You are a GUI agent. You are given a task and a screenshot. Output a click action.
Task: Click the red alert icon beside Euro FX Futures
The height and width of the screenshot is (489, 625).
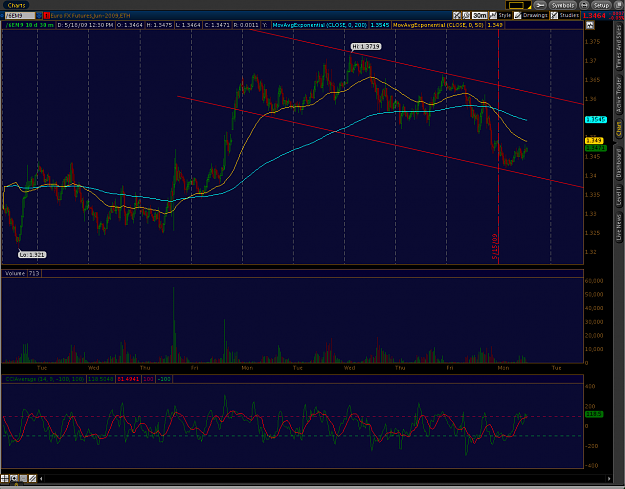click(x=47, y=16)
